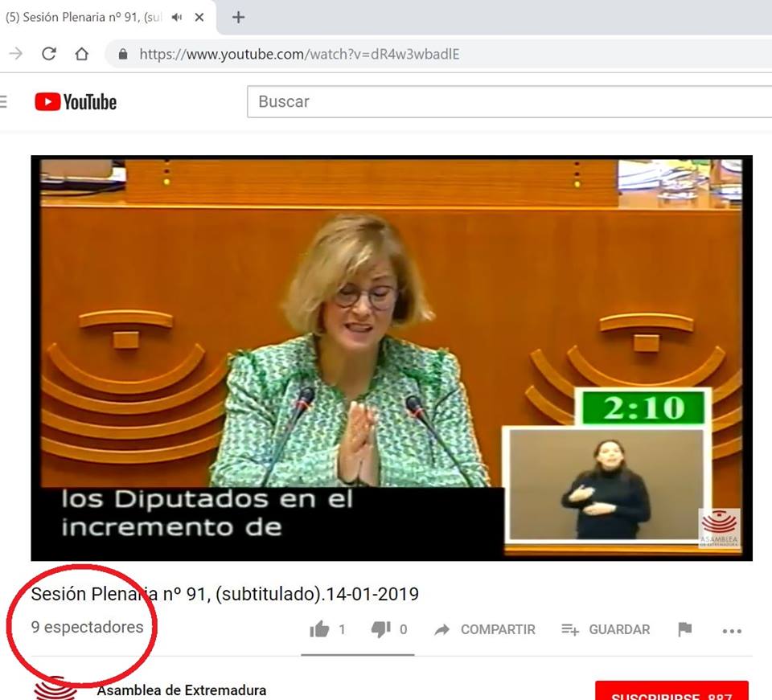Image resolution: width=772 pixels, height=700 pixels.
Task: Click the youtube.com address bar URL
Action: tap(299, 54)
